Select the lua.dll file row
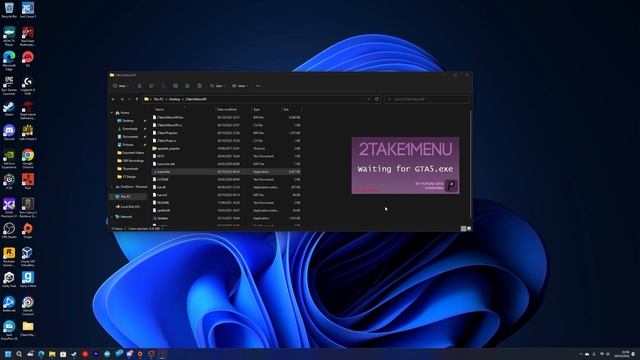 tap(227, 187)
